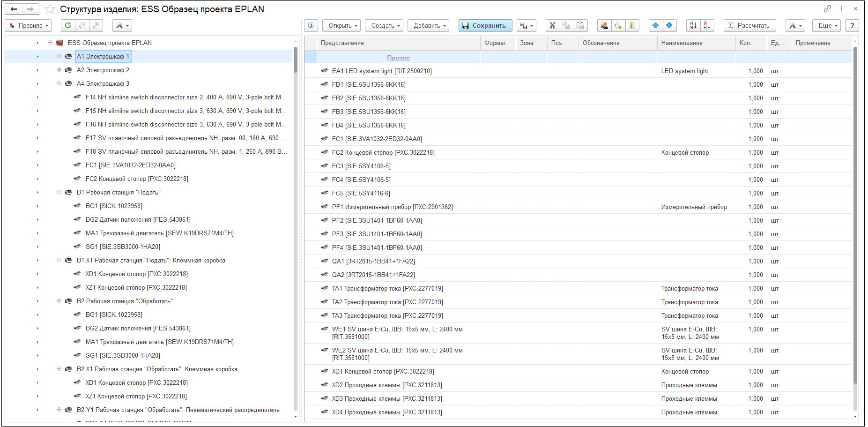Sort the list ascending А-Я
Screen dimensions: 868x427
[693, 25]
